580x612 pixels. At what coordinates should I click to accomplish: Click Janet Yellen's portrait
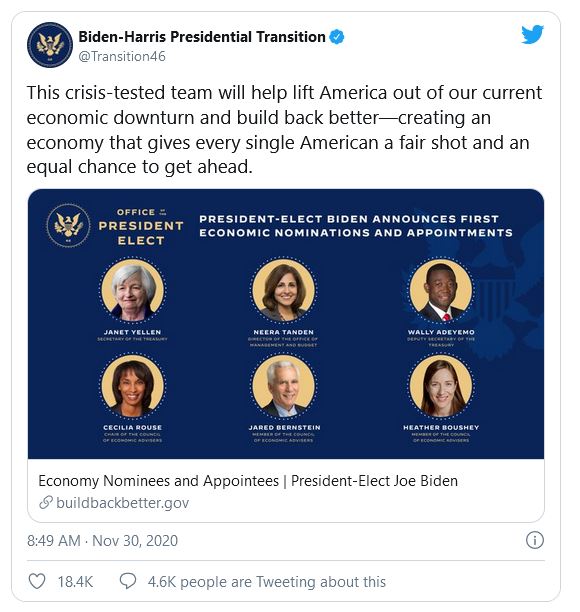(x=132, y=290)
